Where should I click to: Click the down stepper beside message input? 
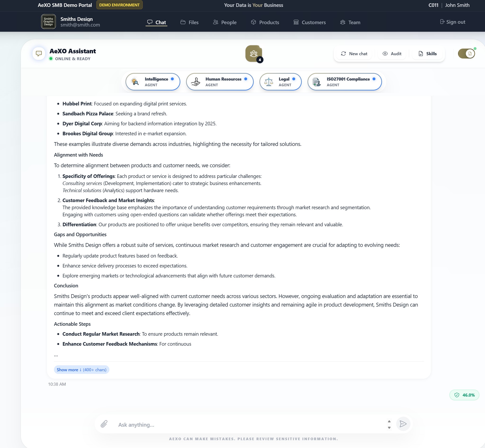click(x=389, y=427)
